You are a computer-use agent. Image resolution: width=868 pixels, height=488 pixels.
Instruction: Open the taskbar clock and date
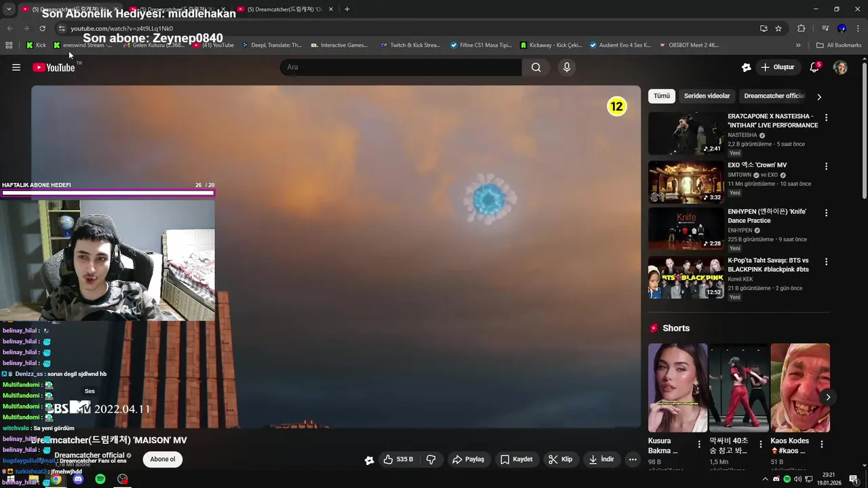(829, 479)
